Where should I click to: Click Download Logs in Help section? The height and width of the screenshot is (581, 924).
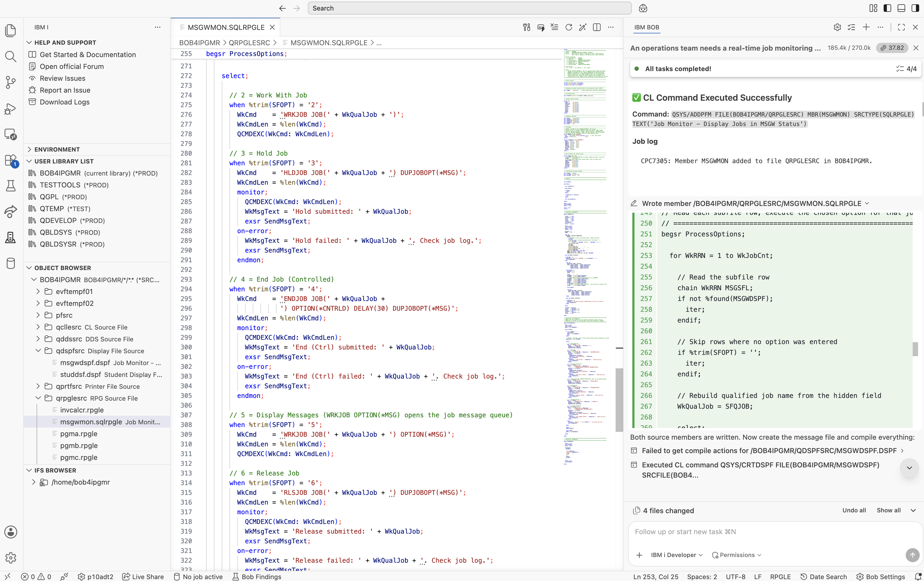65,102
